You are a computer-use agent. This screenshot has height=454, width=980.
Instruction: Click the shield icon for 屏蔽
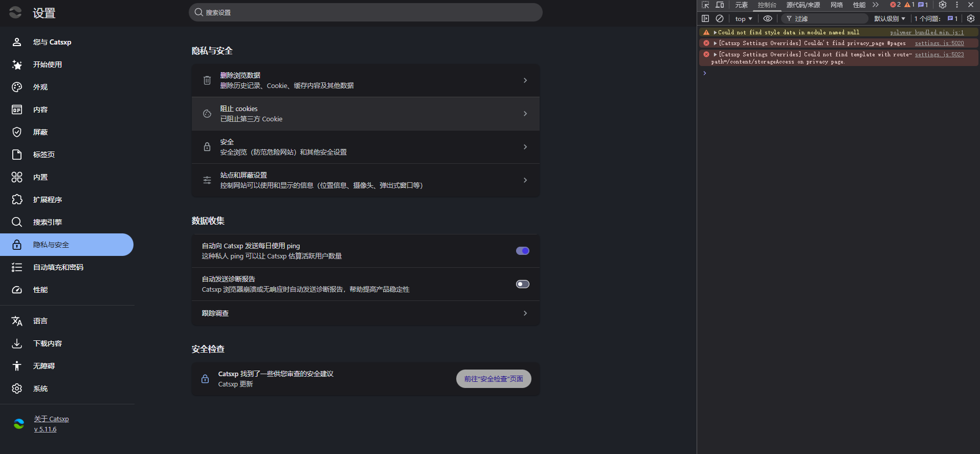point(17,132)
